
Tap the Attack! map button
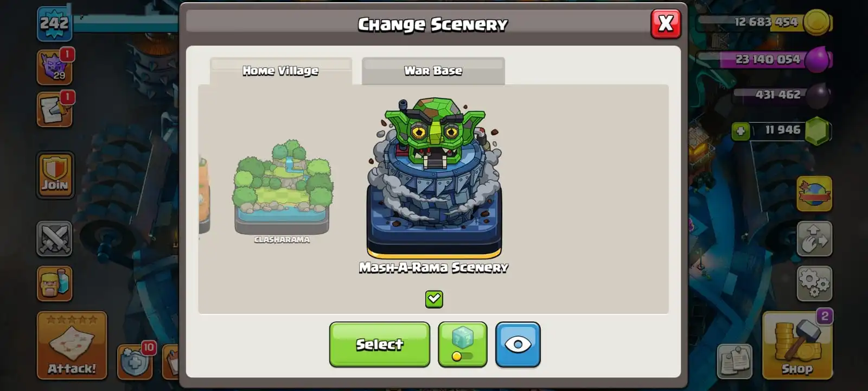coord(72,345)
